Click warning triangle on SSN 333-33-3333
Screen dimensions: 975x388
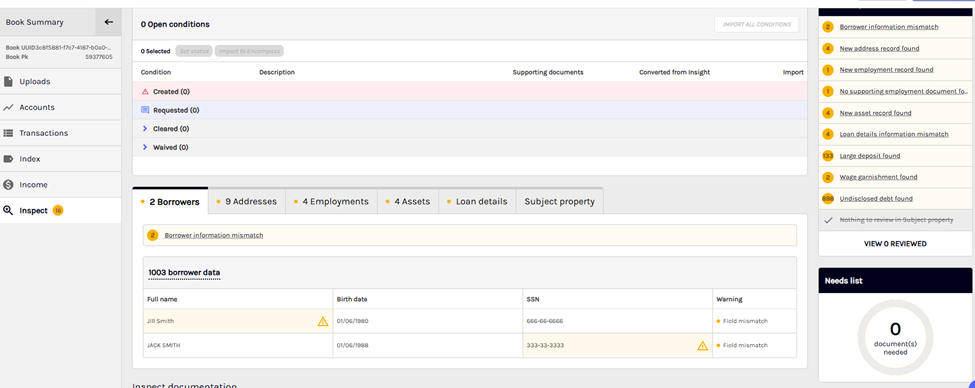tap(703, 346)
